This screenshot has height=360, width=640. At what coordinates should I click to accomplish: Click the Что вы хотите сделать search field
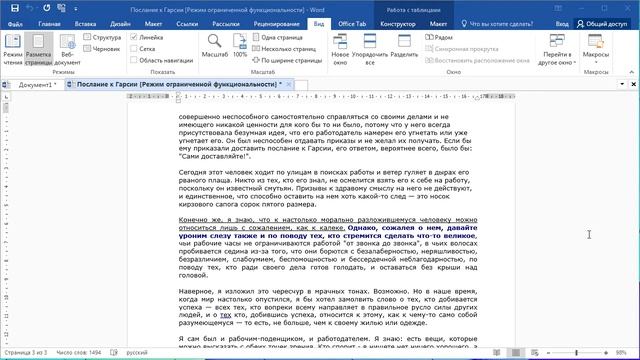497,24
